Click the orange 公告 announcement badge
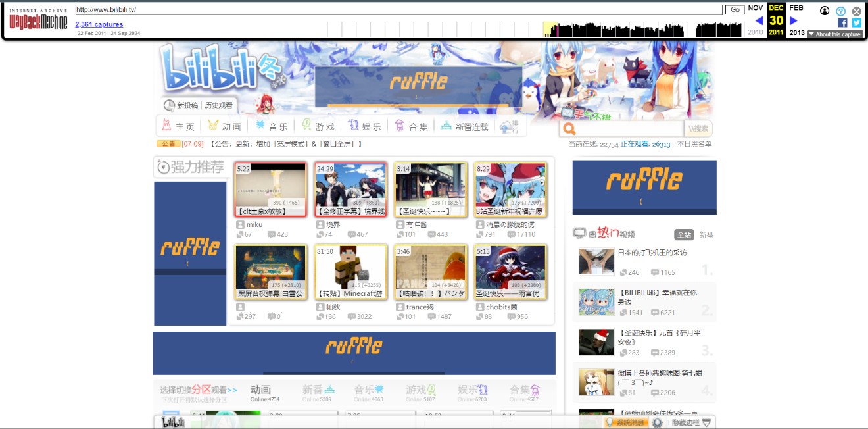The image size is (868, 429). coord(168,143)
